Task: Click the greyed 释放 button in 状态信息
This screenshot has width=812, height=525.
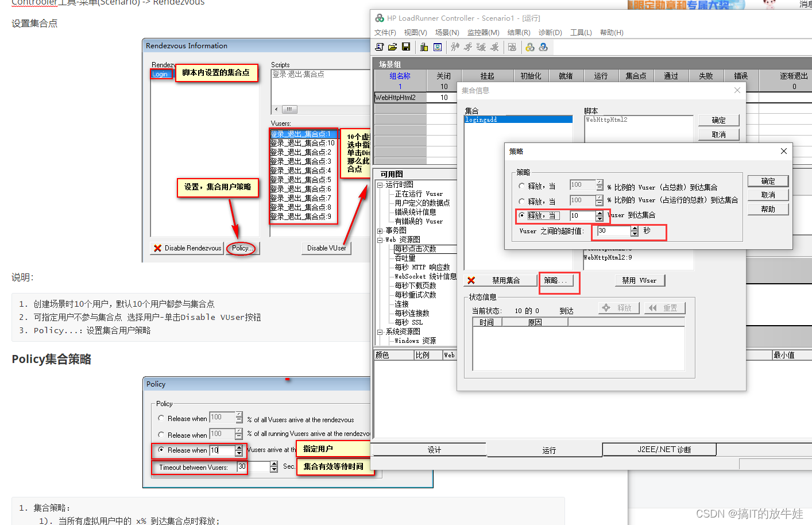Action: 619,308
